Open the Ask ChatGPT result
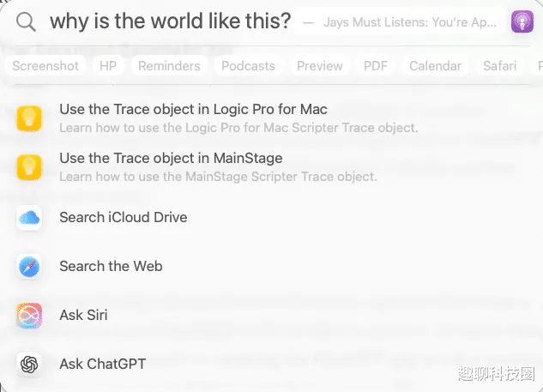 pos(102,365)
